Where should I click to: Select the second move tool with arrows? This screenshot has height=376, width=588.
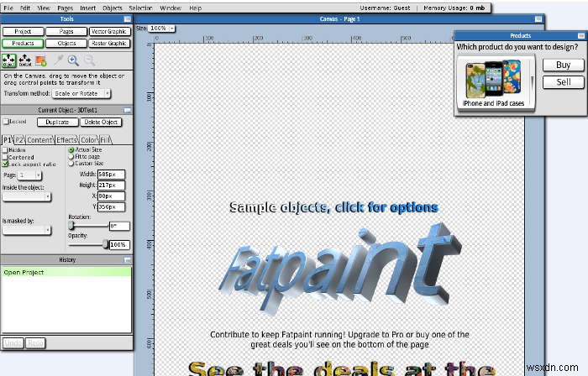[25, 60]
